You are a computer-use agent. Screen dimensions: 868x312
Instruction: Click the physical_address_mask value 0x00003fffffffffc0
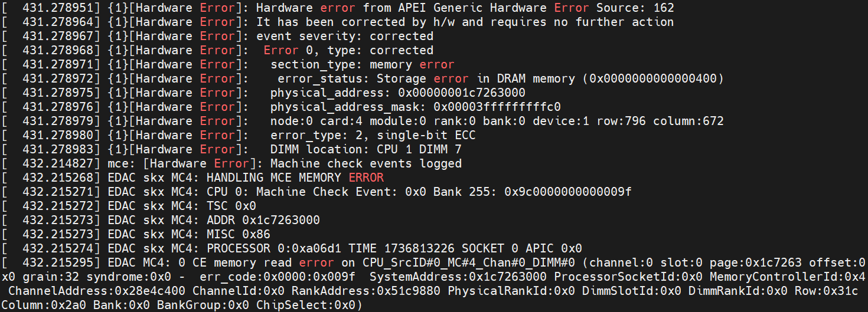click(x=497, y=107)
